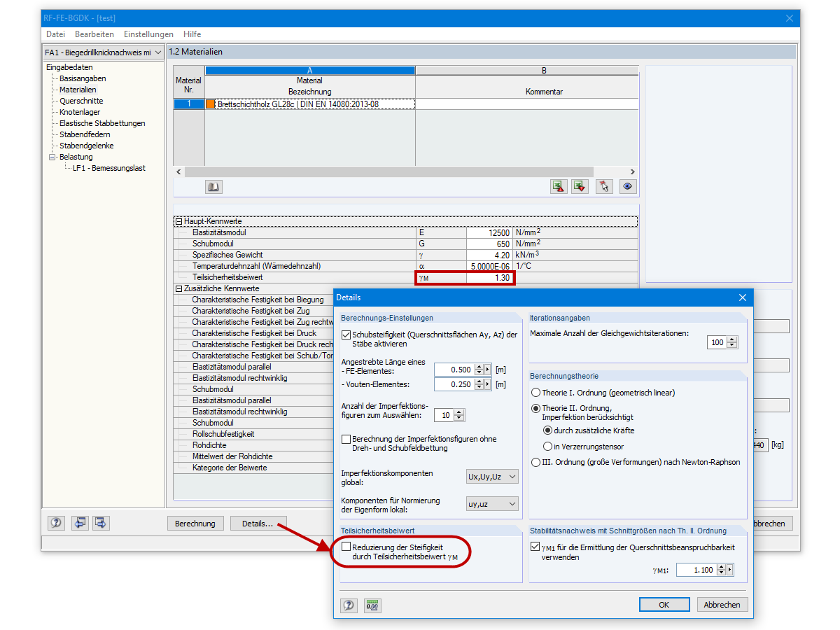Open the Bearbeiten menu
Screen dimensions: 840x630
click(x=94, y=34)
